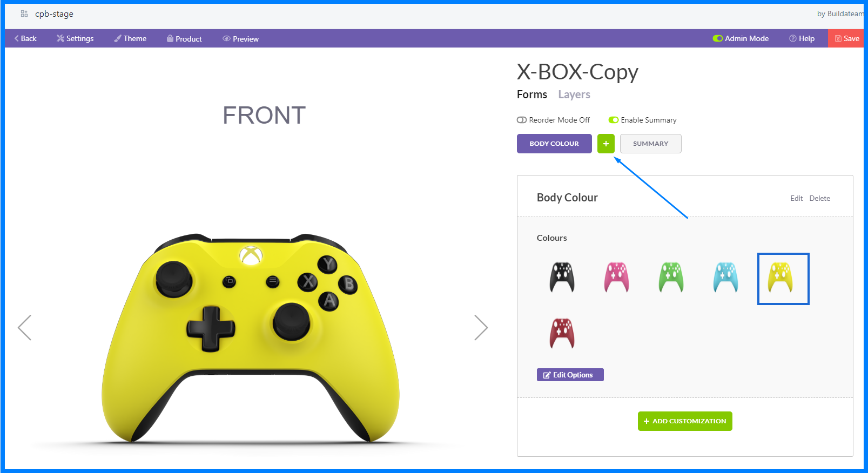Open Settings from the toolbar
This screenshot has height=473, width=868.
[75, 38]
